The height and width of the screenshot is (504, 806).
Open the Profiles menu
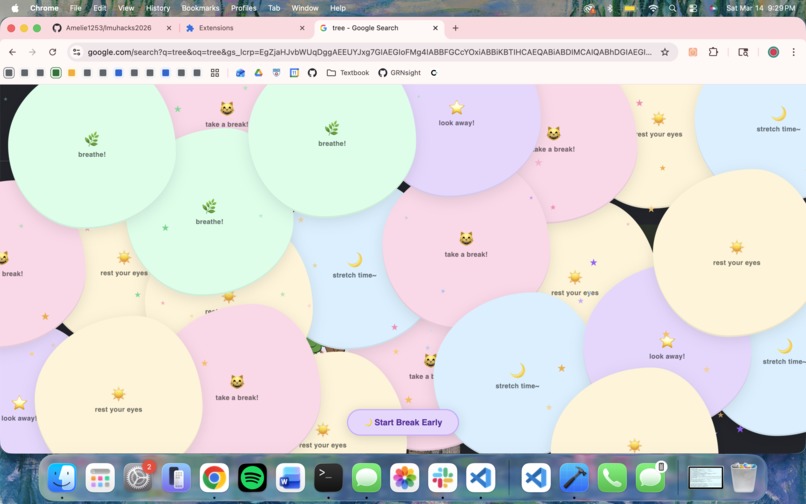[244, 8]
